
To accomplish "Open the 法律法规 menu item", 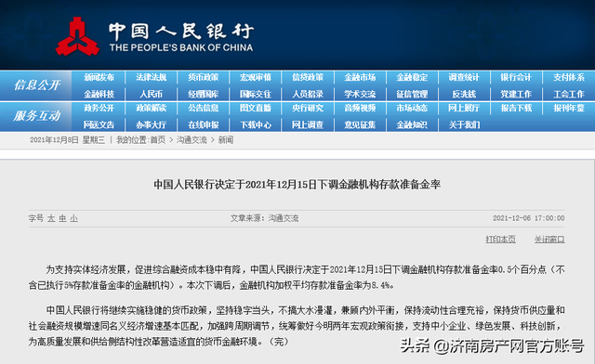I will (x=151, y=77).
